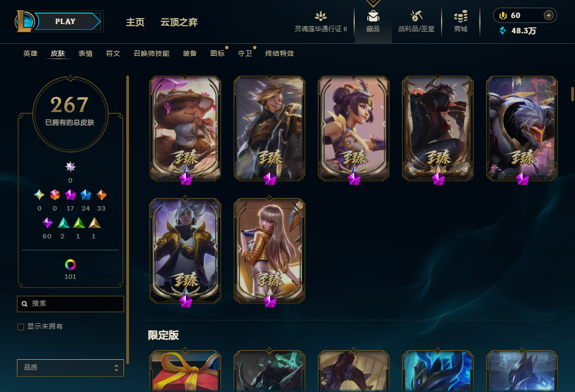Enable the 显示未拥有 checkbox
575x392 pixels.
21,327
